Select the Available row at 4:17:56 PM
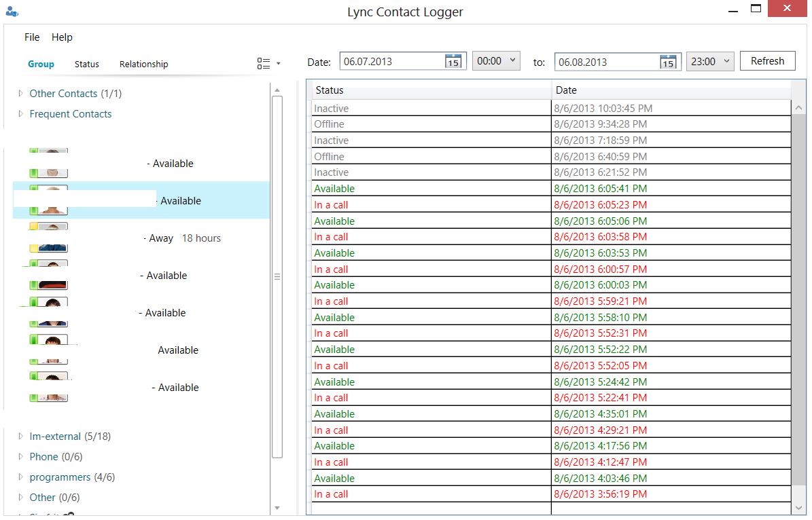The width and height of the screenshot is (812, 520). tap(551, 446)
